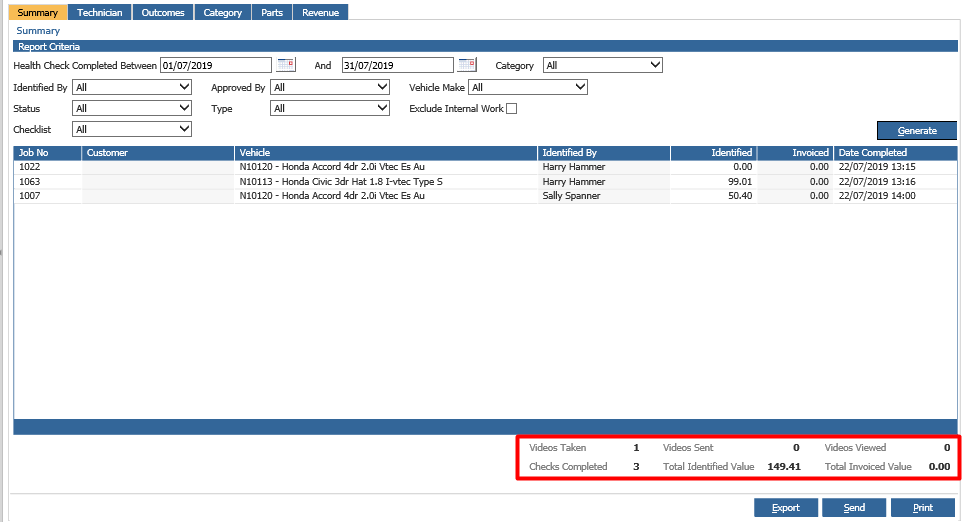Click the start date input field
This screenshot has width=962, height=522.
pos(215,65)
